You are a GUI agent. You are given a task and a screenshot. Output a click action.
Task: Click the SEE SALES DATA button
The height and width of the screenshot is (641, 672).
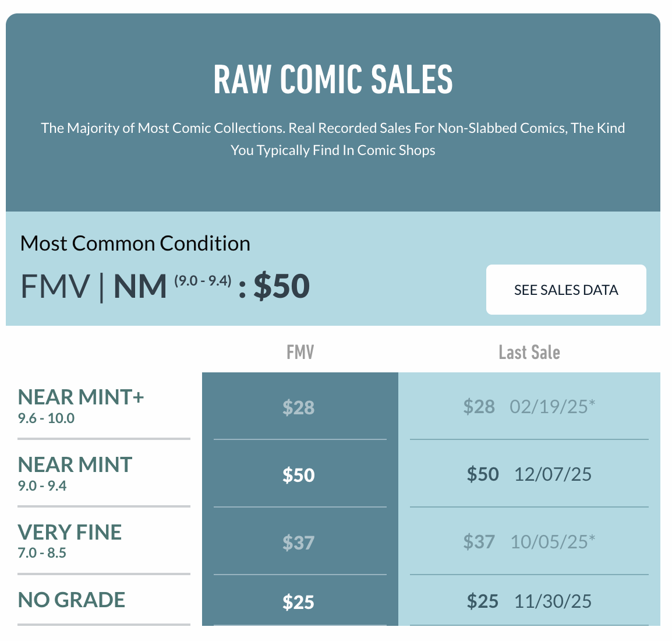click(x=565, y=290)
